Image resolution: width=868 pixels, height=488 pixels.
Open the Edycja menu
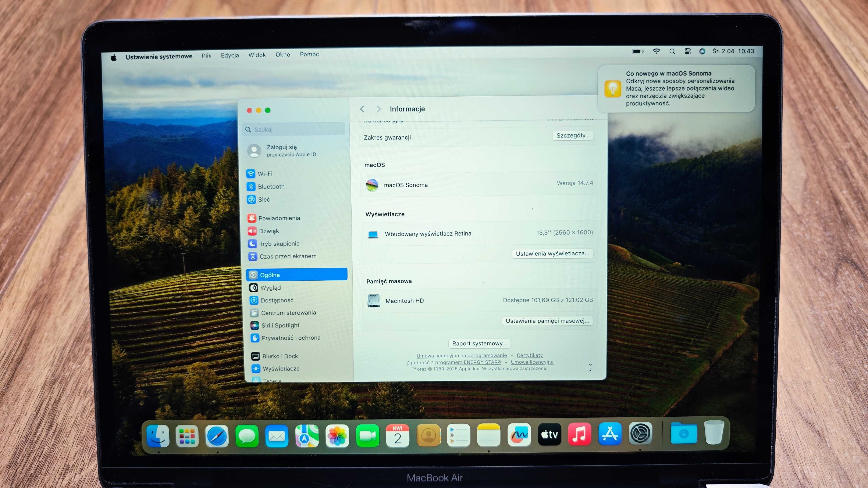(230, 55)
